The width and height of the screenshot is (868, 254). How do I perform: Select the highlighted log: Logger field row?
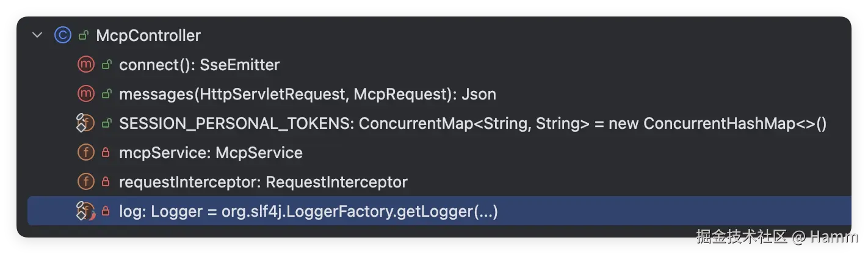(x=439, y=211)
